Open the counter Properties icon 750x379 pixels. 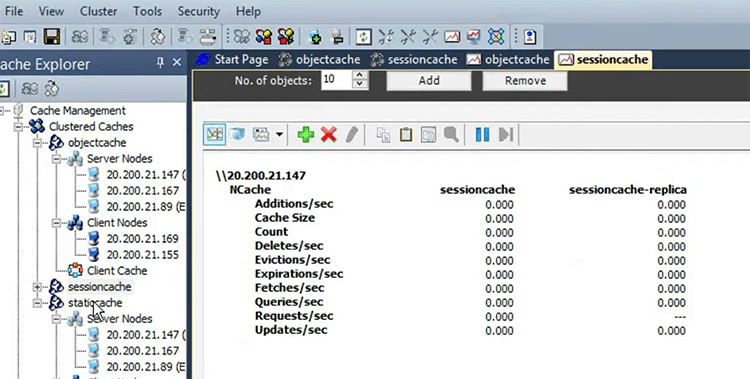click(x=429, y=135)
